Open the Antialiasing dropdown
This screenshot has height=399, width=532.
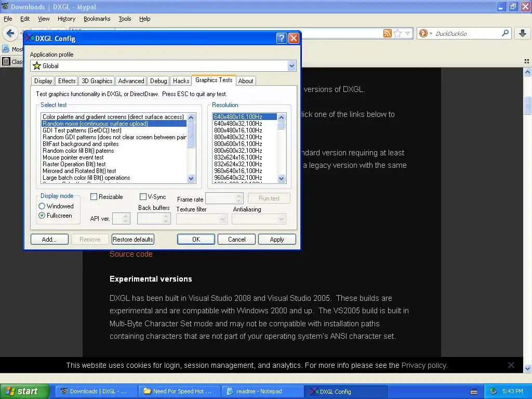pos(281,219)
